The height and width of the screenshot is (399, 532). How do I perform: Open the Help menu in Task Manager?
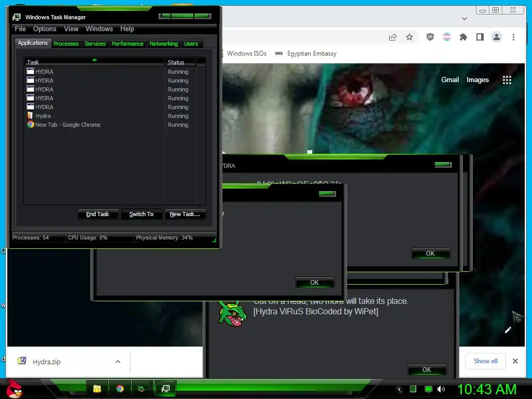point(127,29)
